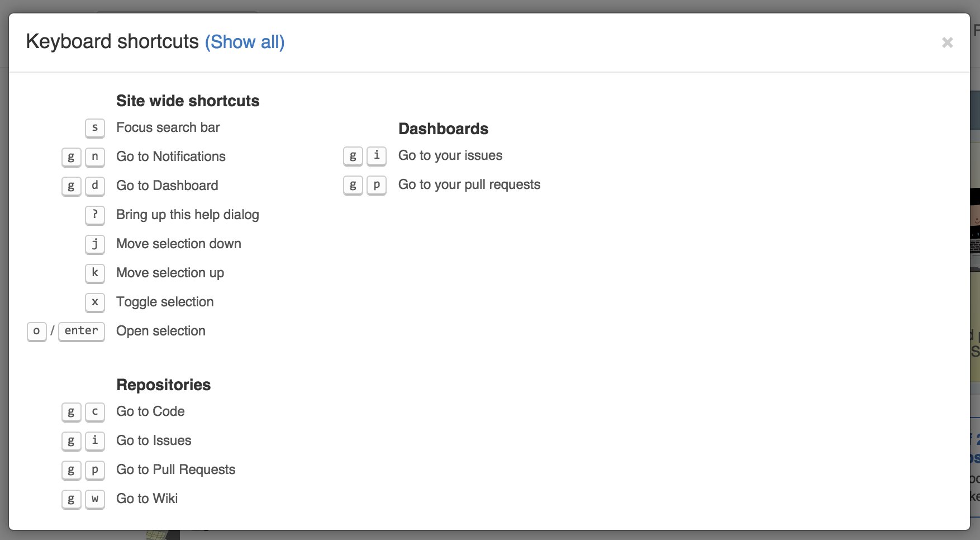Click the 'g' key beside Go to Dashboard

pyautogui.click(x=71, y=186)
